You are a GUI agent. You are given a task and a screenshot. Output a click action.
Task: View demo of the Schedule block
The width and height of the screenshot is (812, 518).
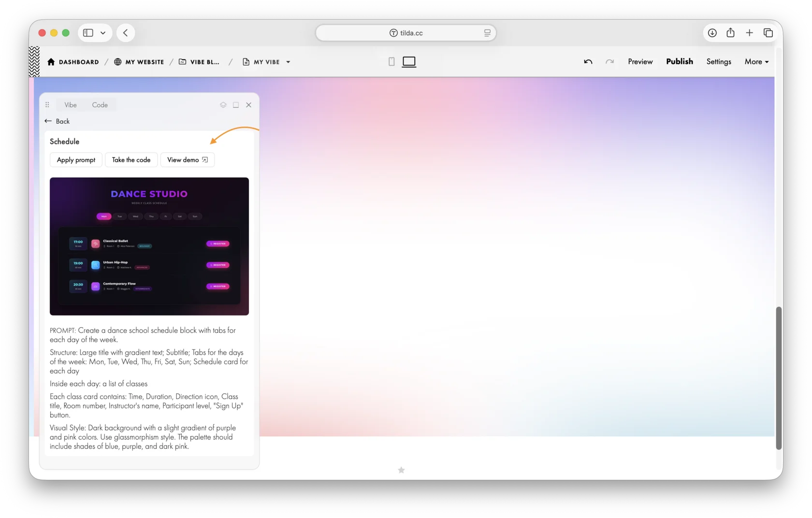187,160
